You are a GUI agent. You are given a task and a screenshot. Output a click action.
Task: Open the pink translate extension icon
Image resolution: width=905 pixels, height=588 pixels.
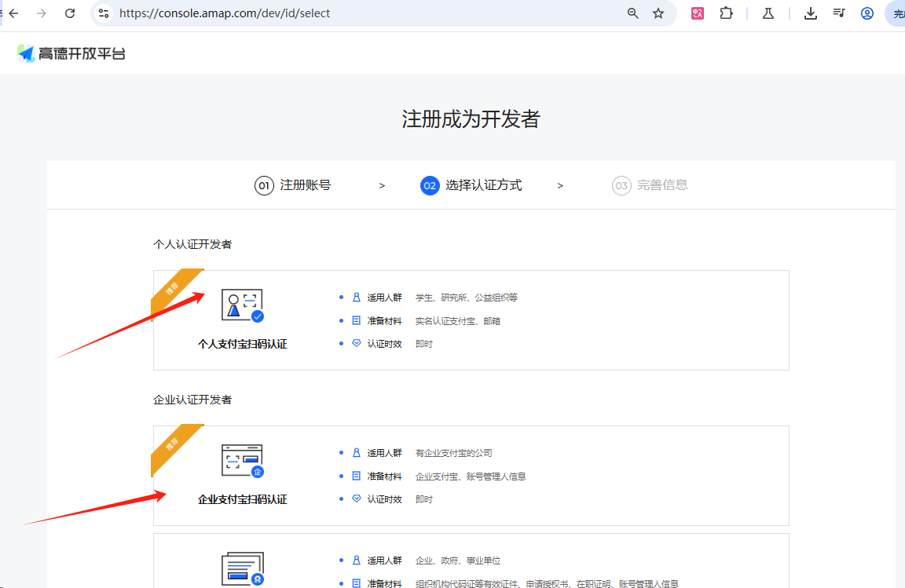pyautogui.click(x=698, y=13)
